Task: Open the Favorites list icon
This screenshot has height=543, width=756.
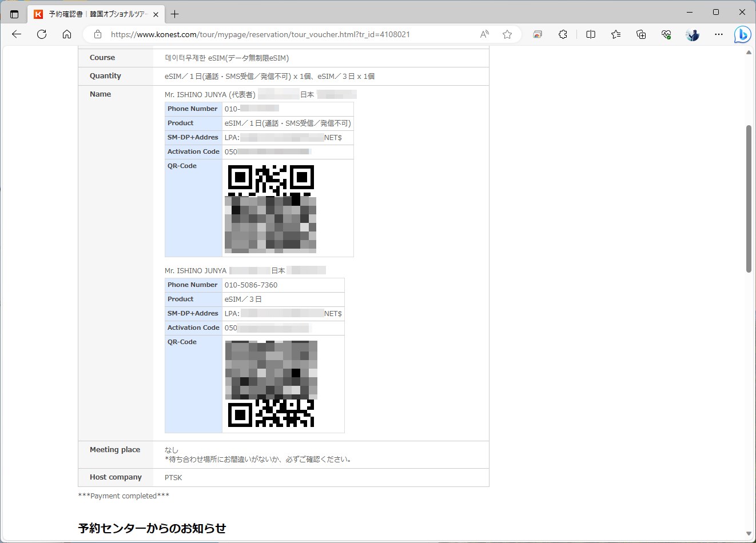Action: pyautogui.click(x=615, y=34)
